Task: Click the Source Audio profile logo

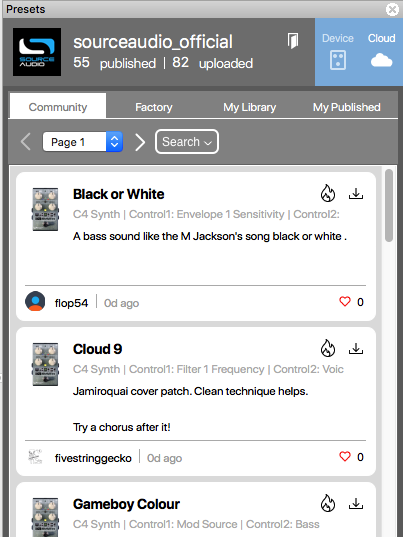Action: [x=37, y=52]
